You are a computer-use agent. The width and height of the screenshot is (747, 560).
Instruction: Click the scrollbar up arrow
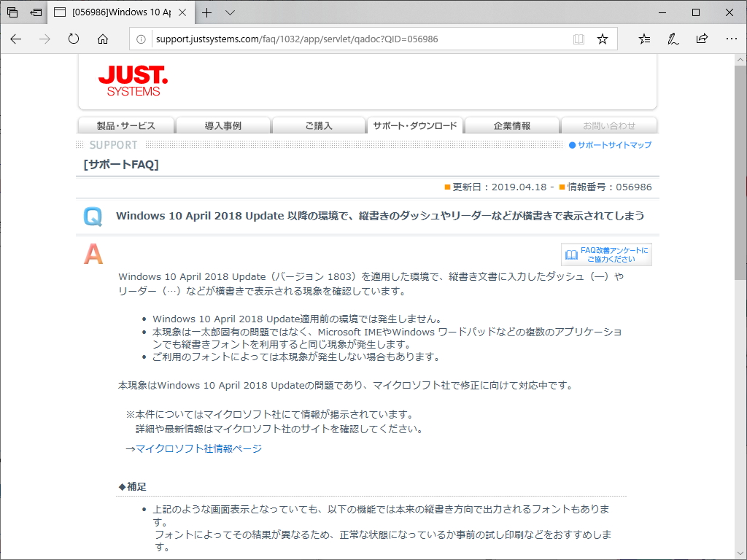click(740, 60)
